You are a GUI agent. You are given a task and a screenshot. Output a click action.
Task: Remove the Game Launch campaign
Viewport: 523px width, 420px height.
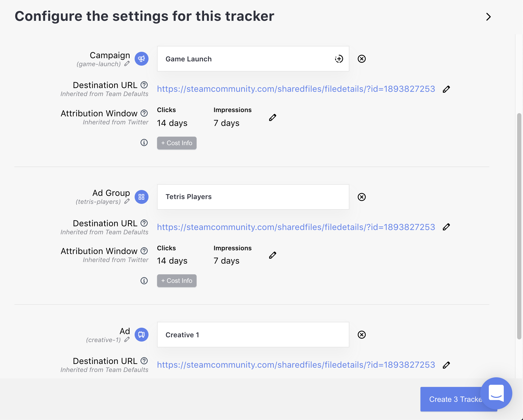362,59
